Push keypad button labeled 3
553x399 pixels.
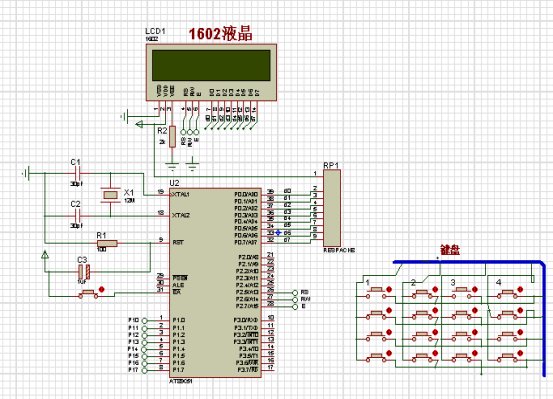(x=461, y=294)
